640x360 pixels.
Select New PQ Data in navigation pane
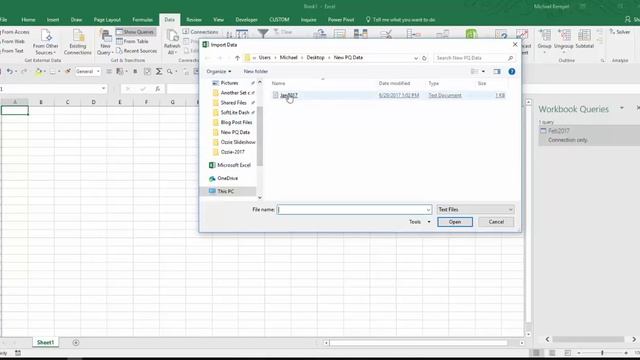click(x=235, y=132)
